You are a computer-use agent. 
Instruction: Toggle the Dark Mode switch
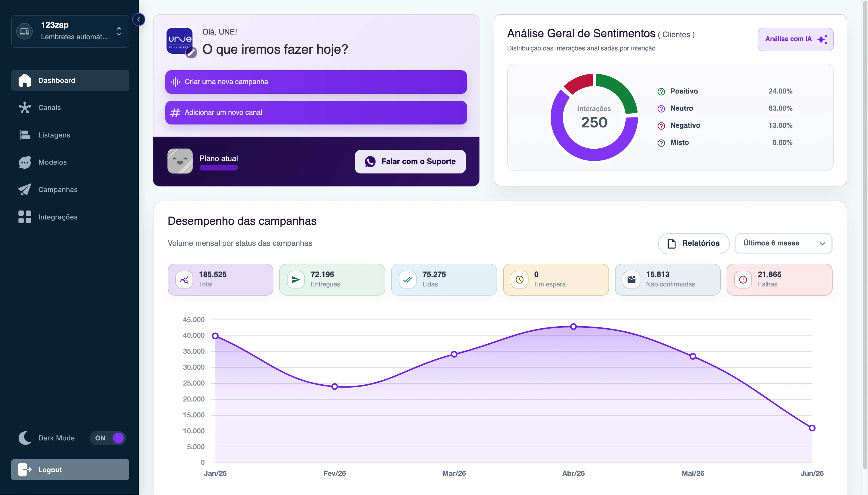pyautogui.click(x=107, y=438)
